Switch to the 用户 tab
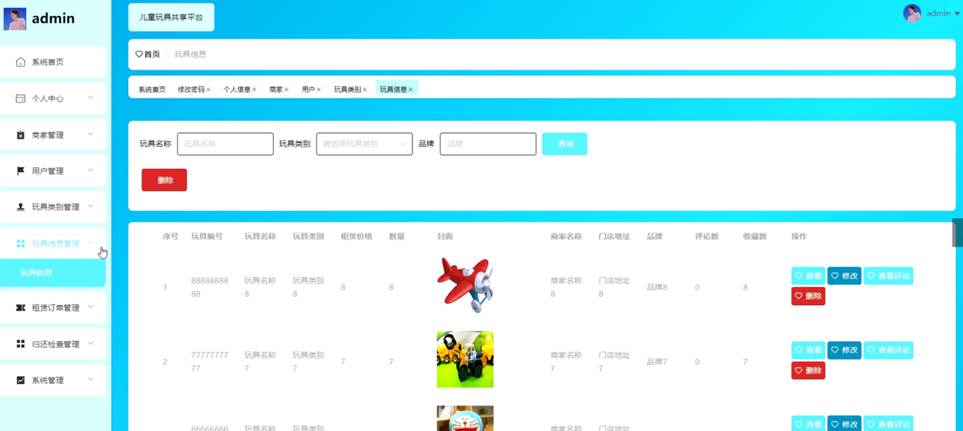This screenshot has width=963, height=431. tap(308, 90)
